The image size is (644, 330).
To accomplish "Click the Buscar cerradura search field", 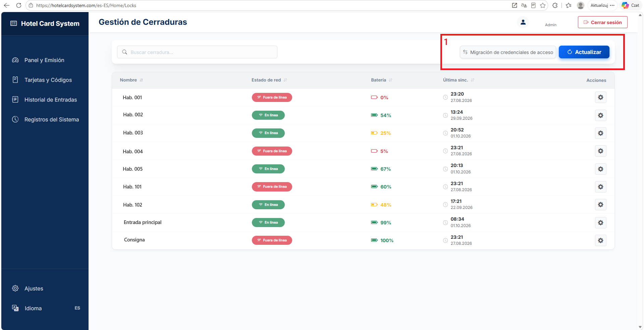I will click(x=197, y=52).
